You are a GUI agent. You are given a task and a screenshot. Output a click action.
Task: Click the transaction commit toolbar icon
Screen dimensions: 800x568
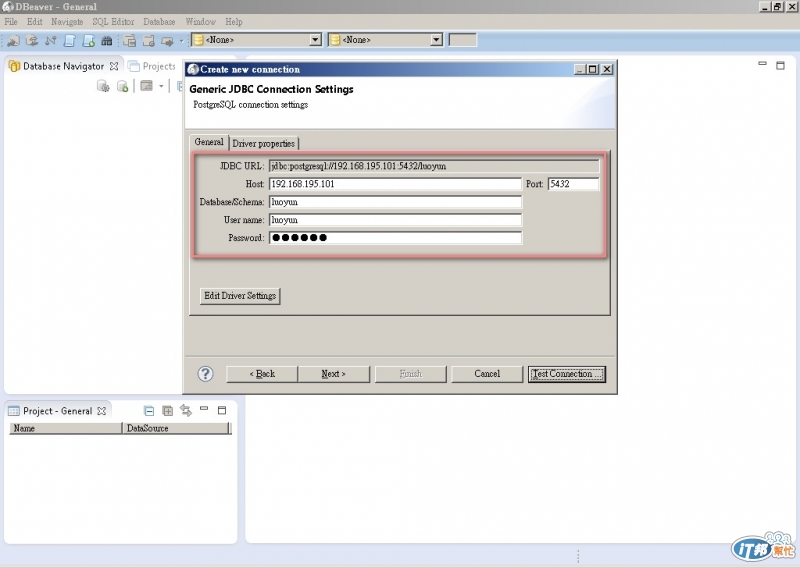coord(130,41)
